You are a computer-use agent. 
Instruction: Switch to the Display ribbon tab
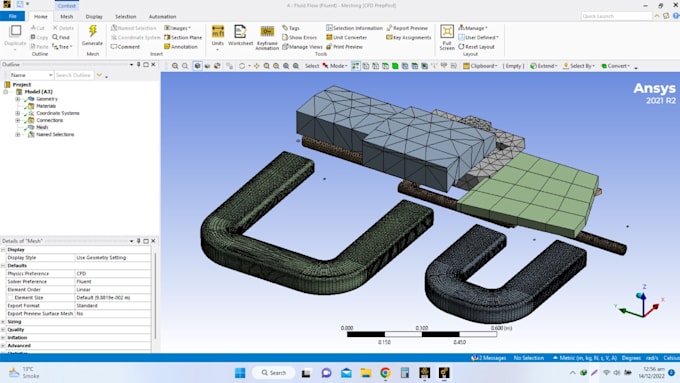94,16
